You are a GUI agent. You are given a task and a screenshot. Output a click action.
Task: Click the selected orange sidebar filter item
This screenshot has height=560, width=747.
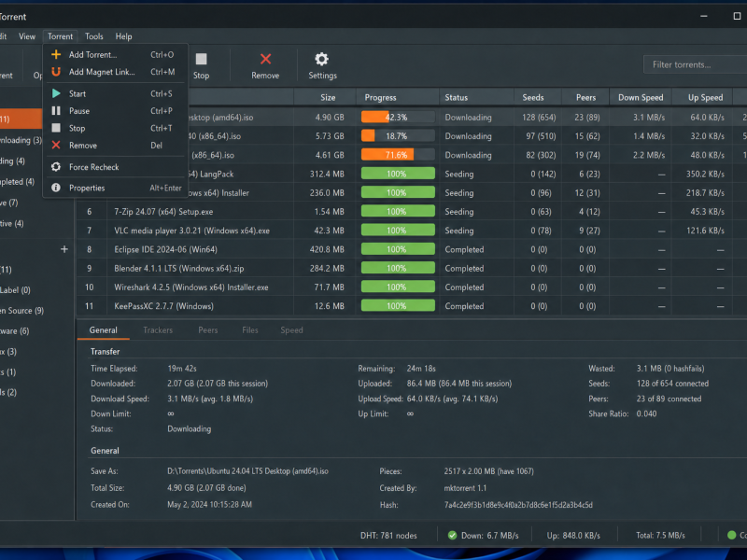click(21, 119)
